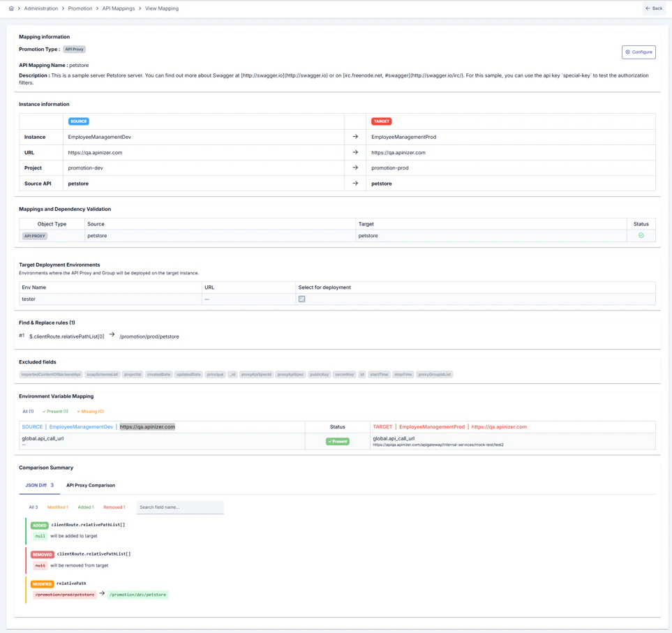The height and width of the screenshot is (633, 672).
Task: Toggle deployment checkbox for tester environment
Action: pos(301,299)
